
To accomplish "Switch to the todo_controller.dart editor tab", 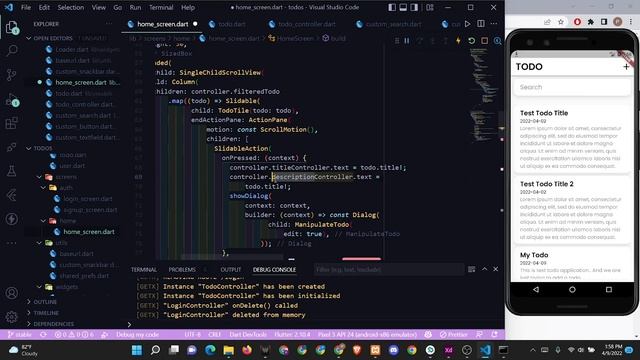I will click(306, 24).
